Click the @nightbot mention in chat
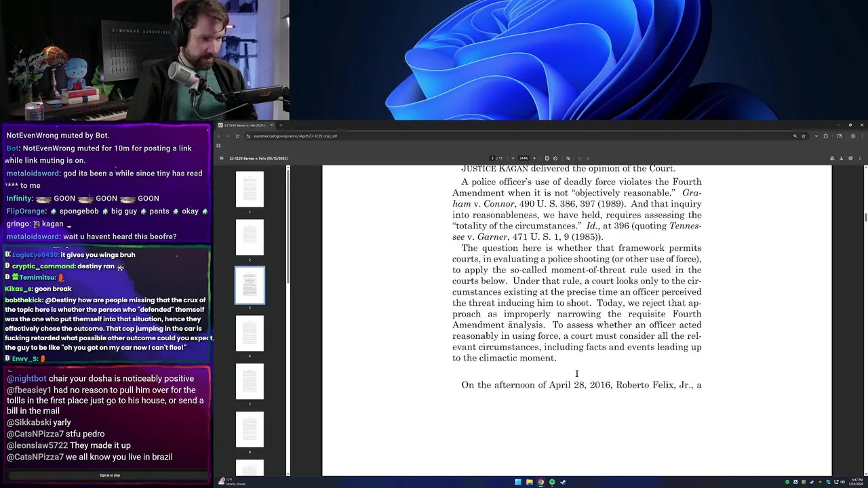The height and width of the screenshot is (488, 868). 27,378
